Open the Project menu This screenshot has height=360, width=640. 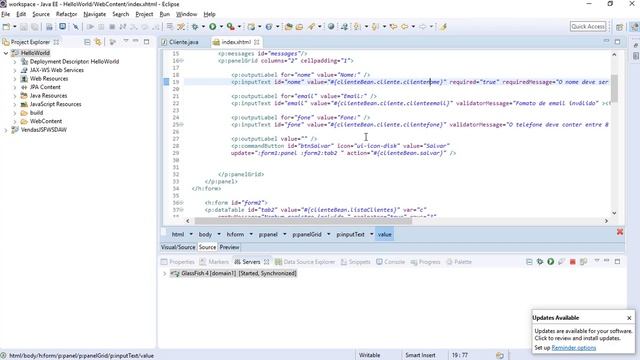click(144, 14)
